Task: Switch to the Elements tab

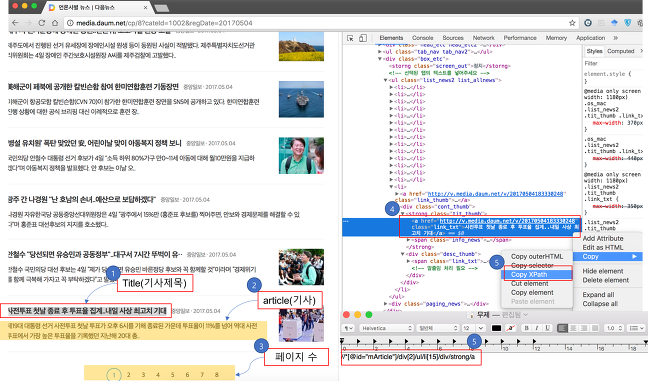Action: coord(391,38)
